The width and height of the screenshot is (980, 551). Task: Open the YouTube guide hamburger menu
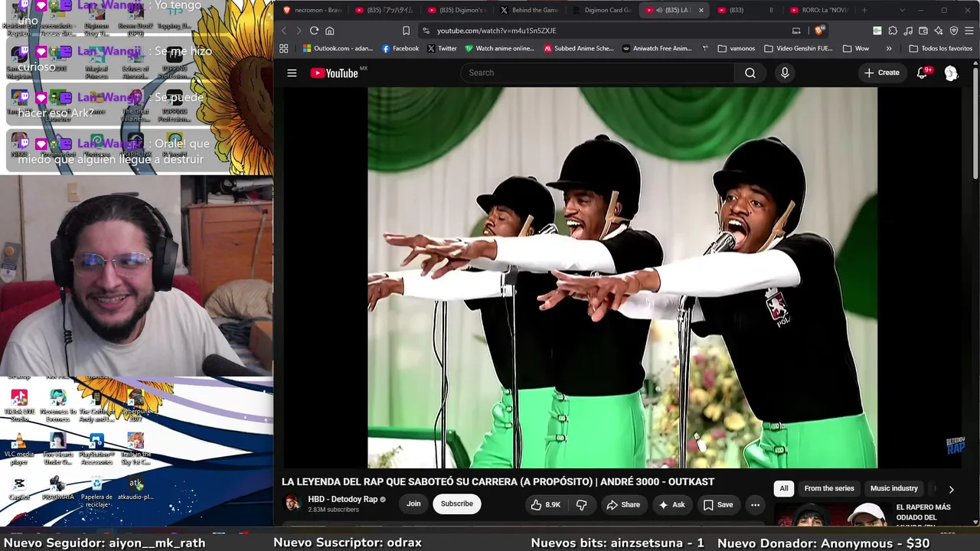coord(292,73)
